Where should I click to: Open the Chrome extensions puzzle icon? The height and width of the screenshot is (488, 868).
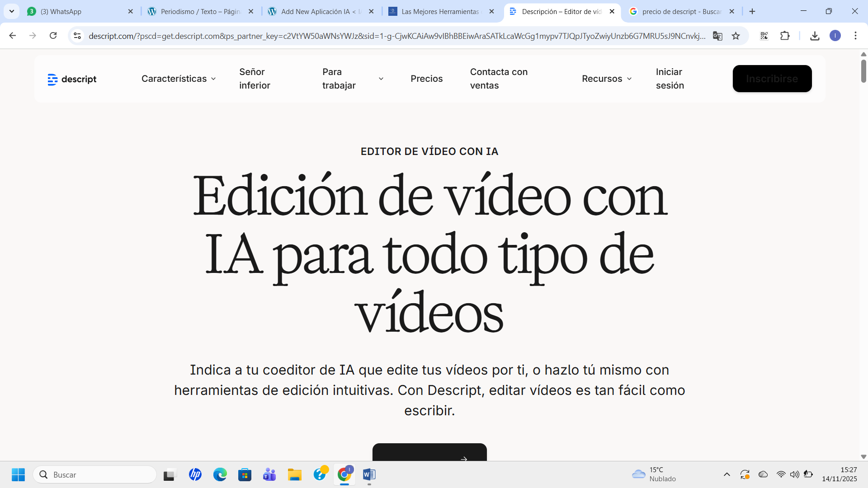click(x=785, y=36)
